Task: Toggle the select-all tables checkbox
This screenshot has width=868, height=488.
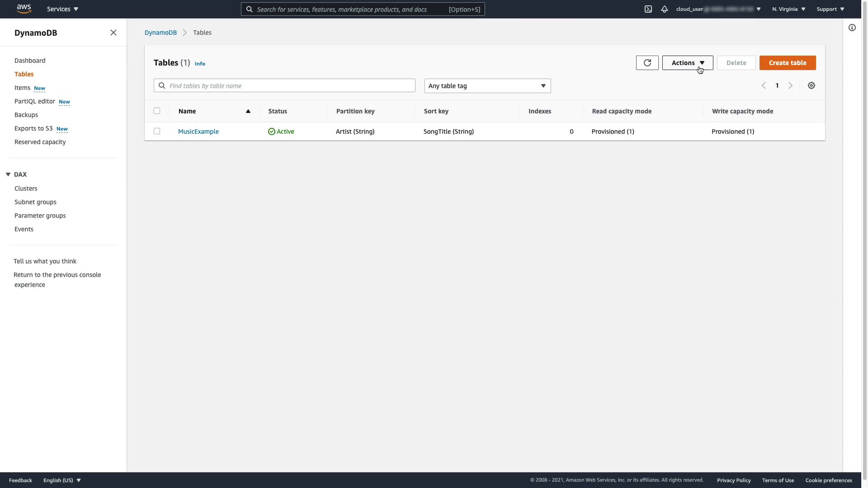Action: click(157, 111)
